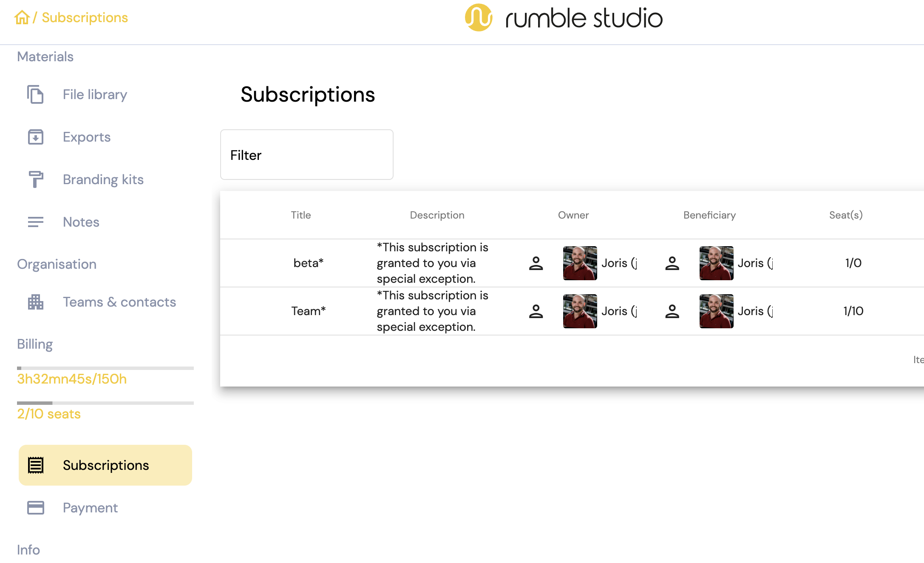Click the owner person icon in beta row
Screen dimensions: 924x563
tap(536, 263)
